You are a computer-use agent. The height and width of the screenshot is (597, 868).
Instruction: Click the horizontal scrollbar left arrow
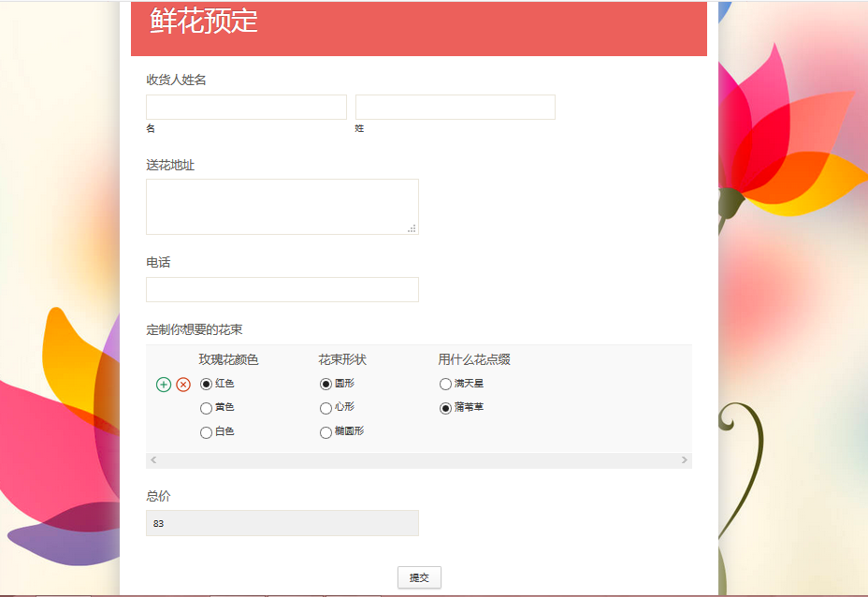[153, 459]
